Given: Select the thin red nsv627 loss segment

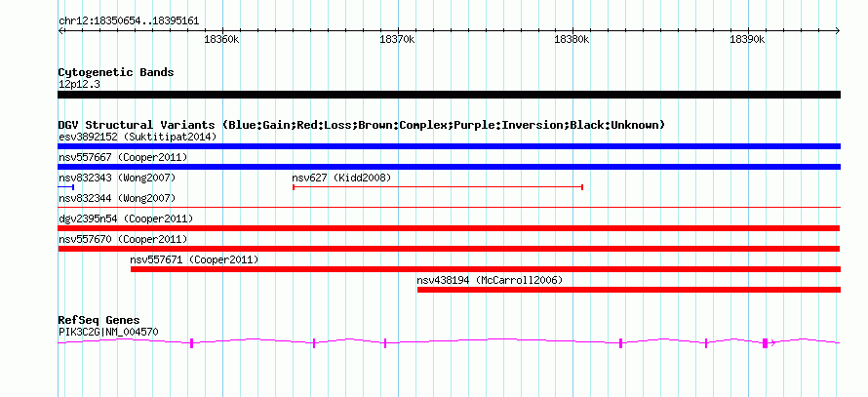Looking at the screenshot, I should click(438, 187).
